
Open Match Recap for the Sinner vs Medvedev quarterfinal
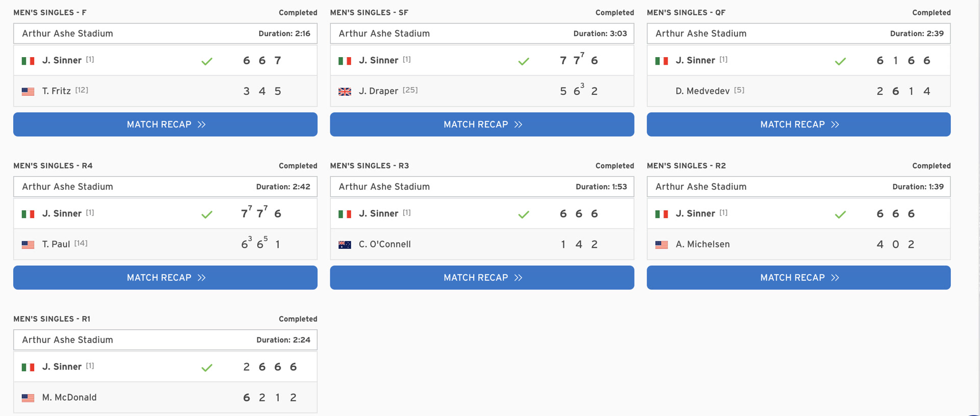798,124
